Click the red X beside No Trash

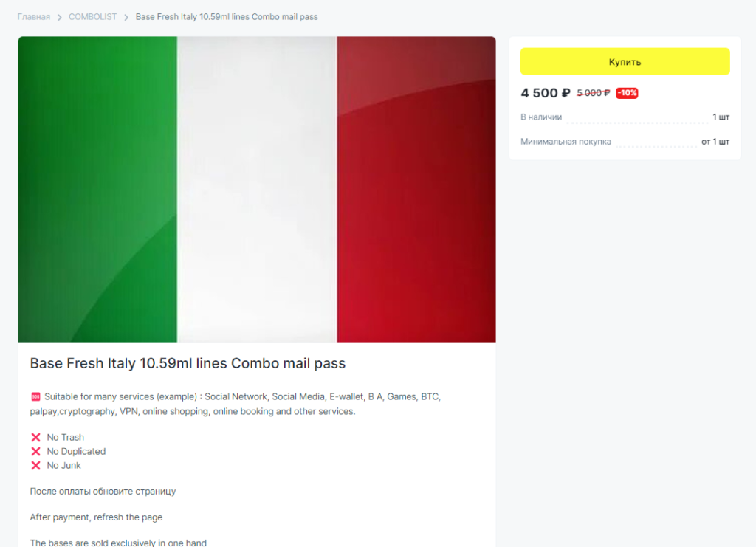[x=35, y=437]
